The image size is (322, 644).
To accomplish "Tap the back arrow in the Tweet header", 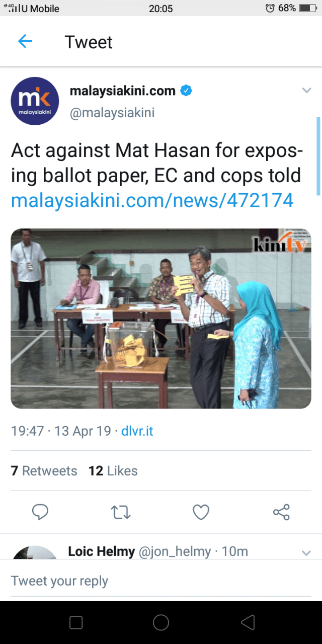I will click(25, 42).
